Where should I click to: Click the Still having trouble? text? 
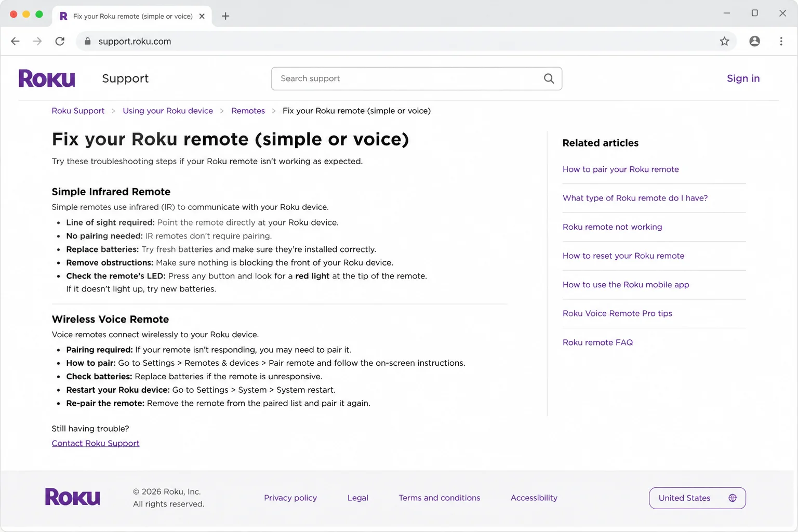pyautogui.click(x=90, y=429)
